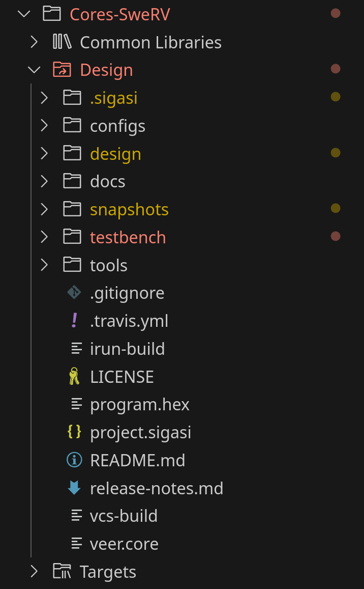Select the veer.core file
364x589 pixels.
click(x=124, y=544)
